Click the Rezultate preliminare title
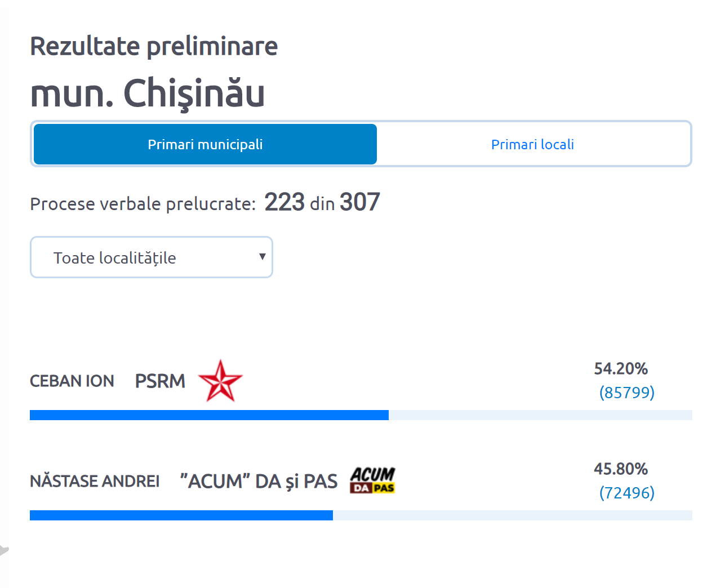Screen dimensions: 707x588 (154, 46)
